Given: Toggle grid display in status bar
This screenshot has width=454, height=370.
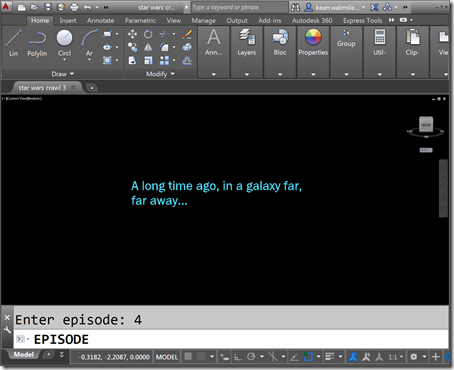Looking at the screenshot, I should (188, 357).
